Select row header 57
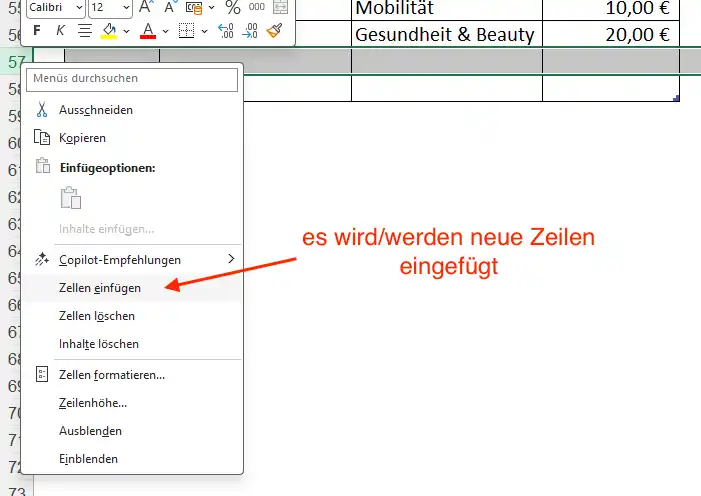Viewport: 701px width, 496px height. 16,61
